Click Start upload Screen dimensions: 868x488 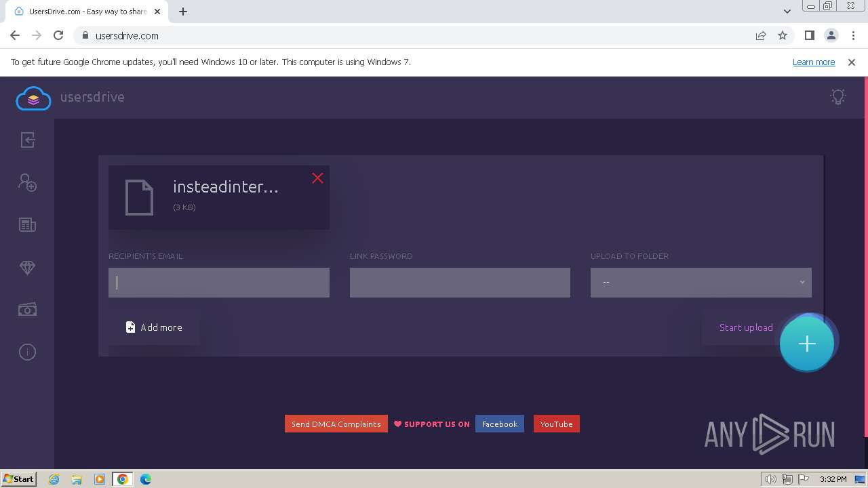pyautogui.click(x=746, y=327)
